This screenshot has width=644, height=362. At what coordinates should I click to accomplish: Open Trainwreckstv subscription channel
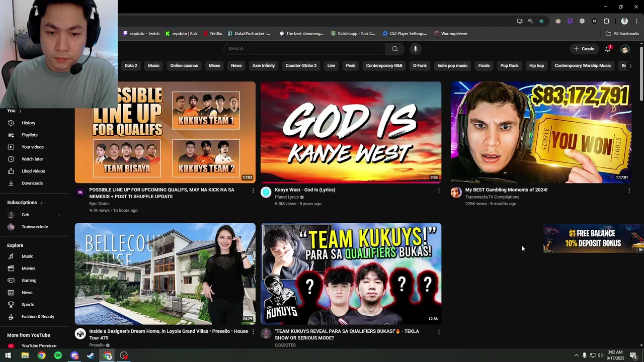tap(35, 227)
